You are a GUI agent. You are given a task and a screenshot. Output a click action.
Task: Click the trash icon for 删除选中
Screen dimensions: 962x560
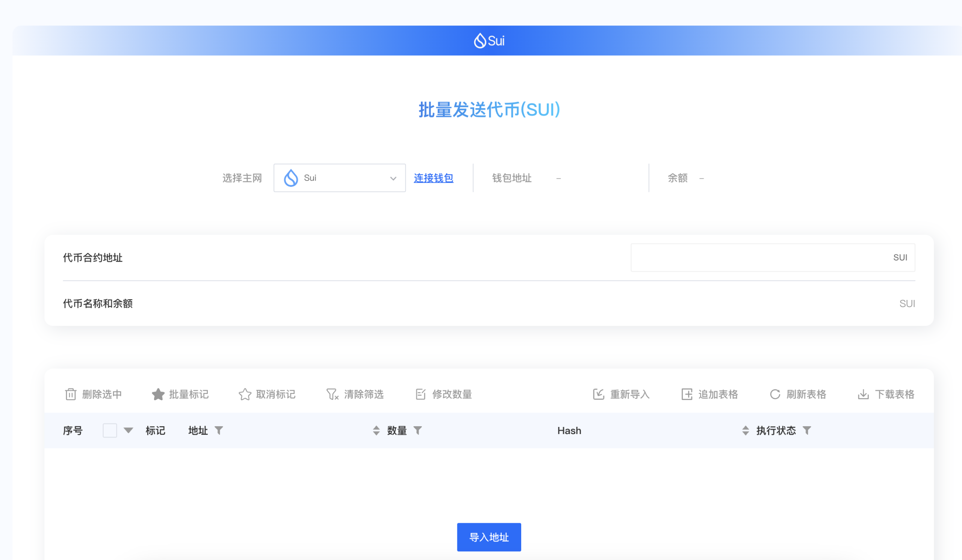(x=71, y=394)
